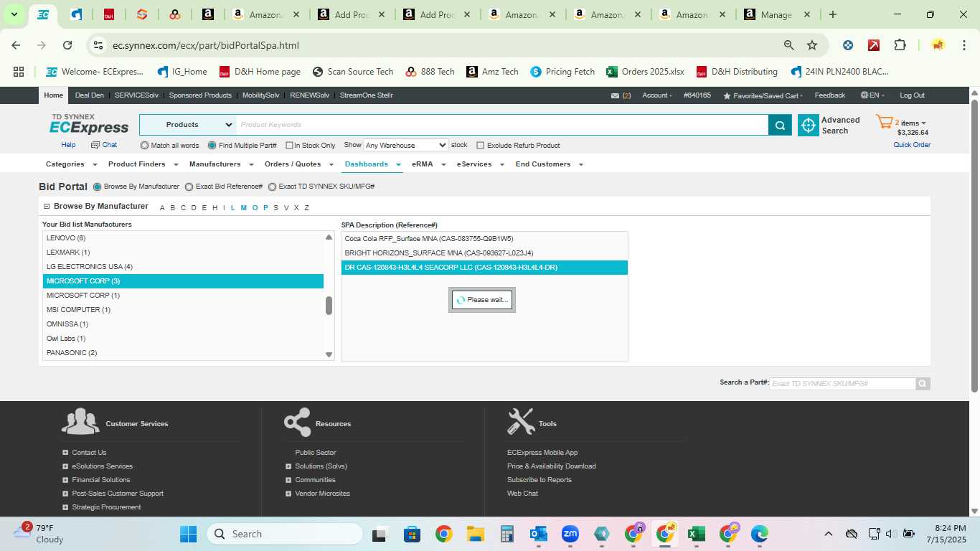Click the page vertical scrollbar
980x551 pixels.
click(974, 245)
